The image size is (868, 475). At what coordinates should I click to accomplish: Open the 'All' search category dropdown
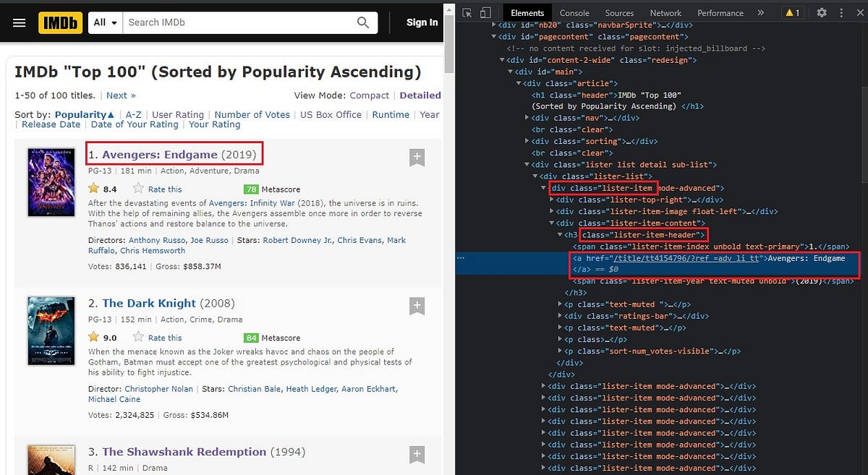(x=104, y=22)
